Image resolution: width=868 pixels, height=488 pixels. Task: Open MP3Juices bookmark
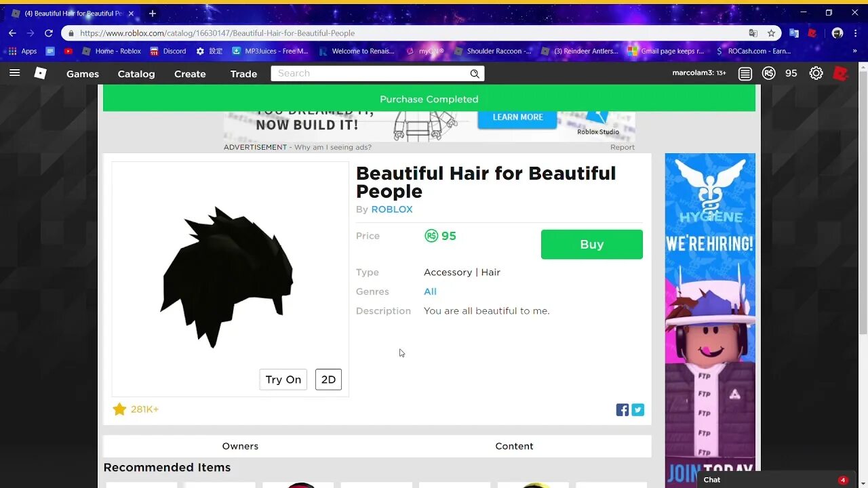coord(269,51)
